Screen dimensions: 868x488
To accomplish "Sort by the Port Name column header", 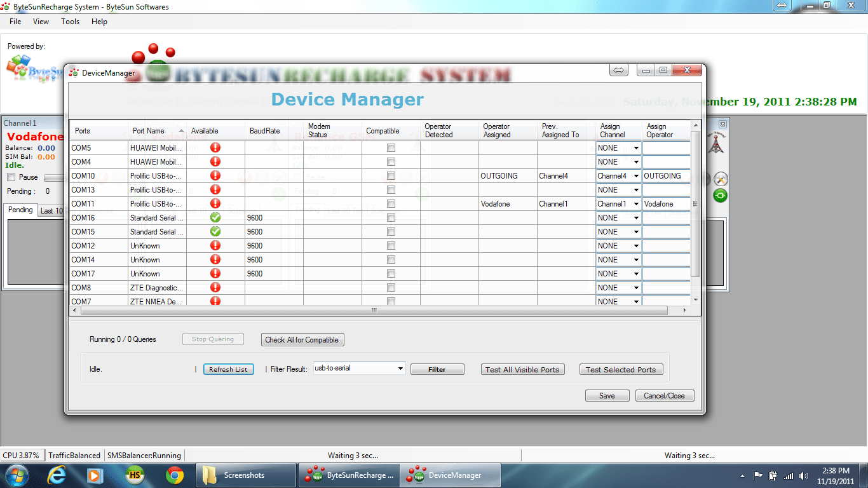I will coord(157,131).
